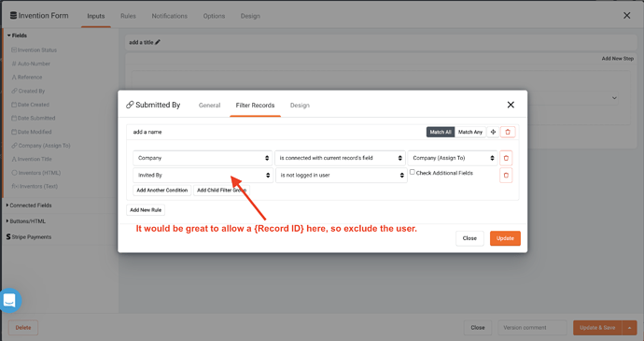Screen dimensions: 644x341
Task: Select the Invention Status field
Action: pyautogui.click(x=35, y=50)
